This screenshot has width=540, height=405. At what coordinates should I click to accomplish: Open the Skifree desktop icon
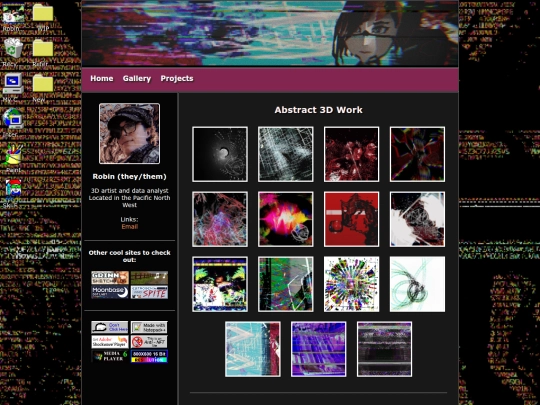pyautogui.click(x=13, y=194)
